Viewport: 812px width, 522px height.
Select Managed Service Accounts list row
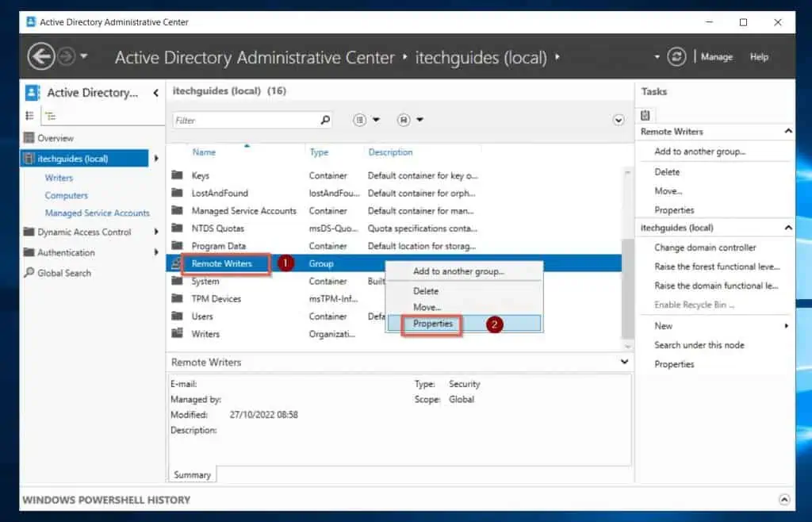coord(393,211)
